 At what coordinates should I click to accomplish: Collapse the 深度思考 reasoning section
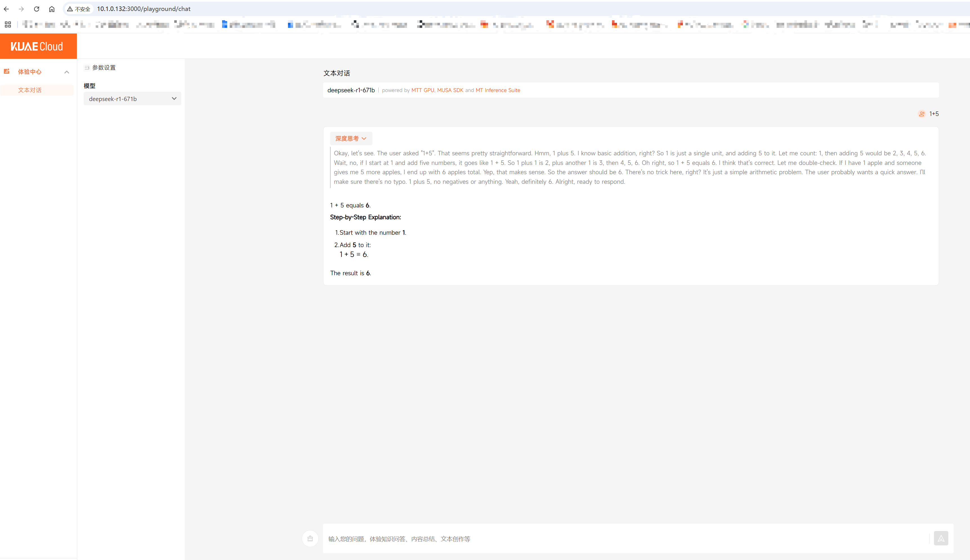coord(351,138)
